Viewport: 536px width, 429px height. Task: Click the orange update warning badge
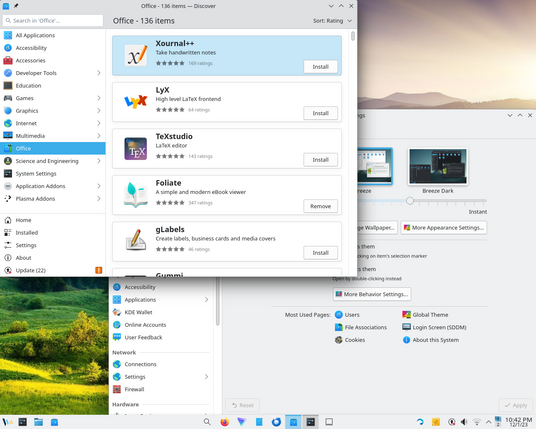[x=98, y=270]
